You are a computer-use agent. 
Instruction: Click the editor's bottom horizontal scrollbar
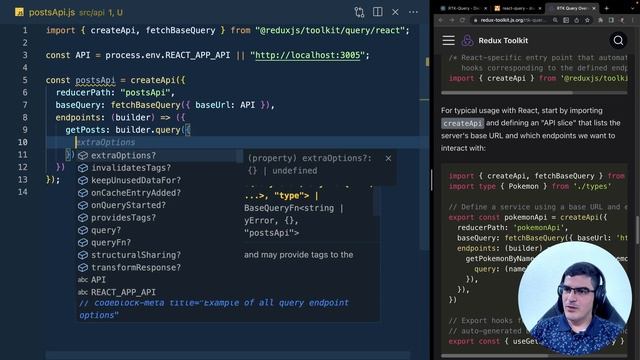point(227,355)
